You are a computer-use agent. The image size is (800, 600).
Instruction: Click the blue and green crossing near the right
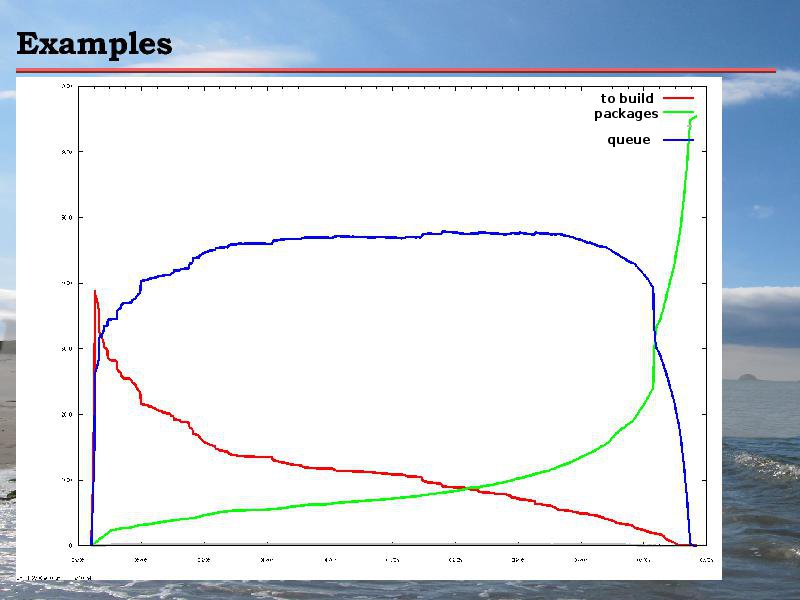[655, 345]
